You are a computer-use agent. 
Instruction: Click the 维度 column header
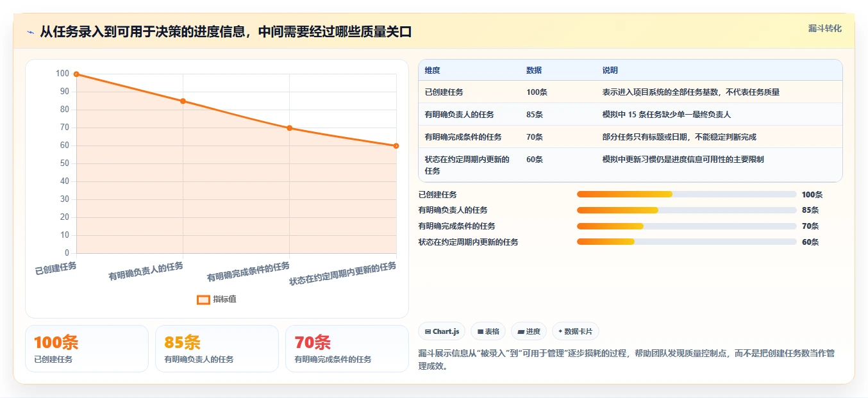click(432, 70)
